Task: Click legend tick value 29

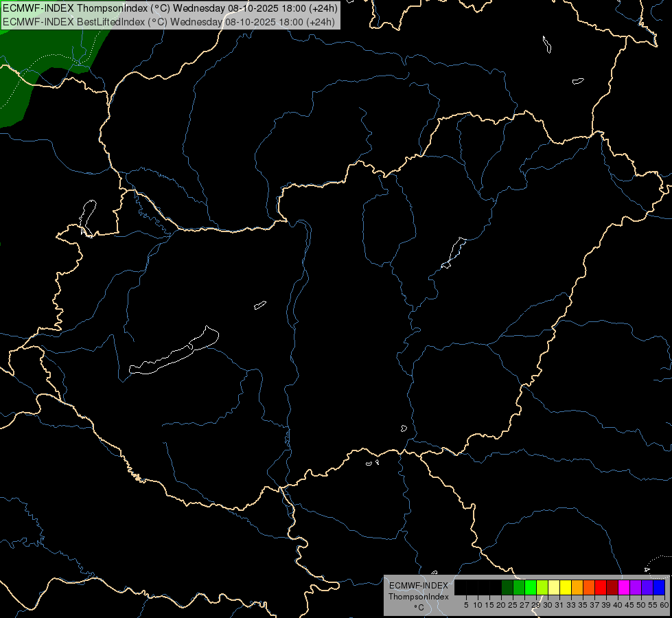Action: (536, 605)
